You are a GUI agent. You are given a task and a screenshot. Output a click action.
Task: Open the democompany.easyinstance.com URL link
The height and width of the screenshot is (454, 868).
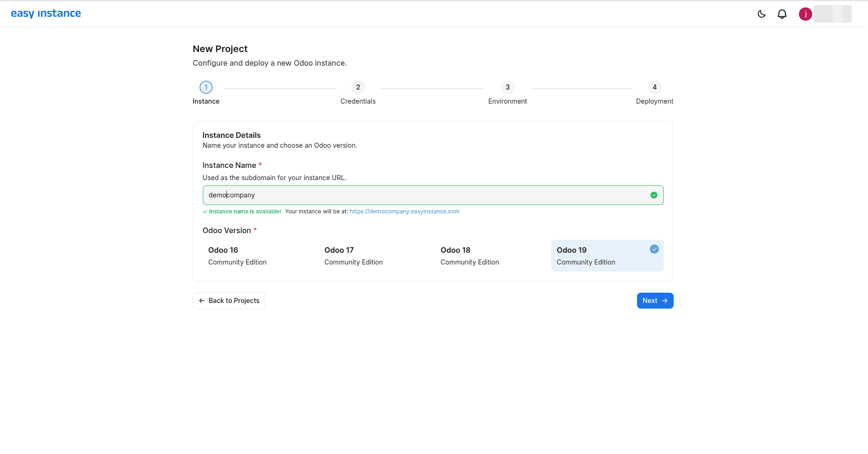(405, 212)
